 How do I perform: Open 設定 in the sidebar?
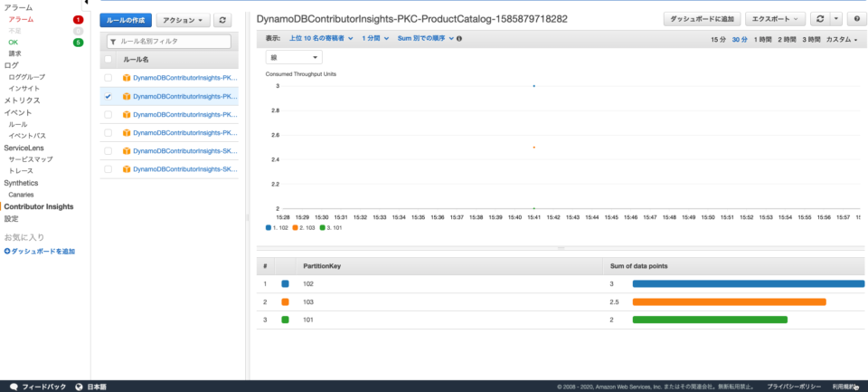tap(11, 218)
